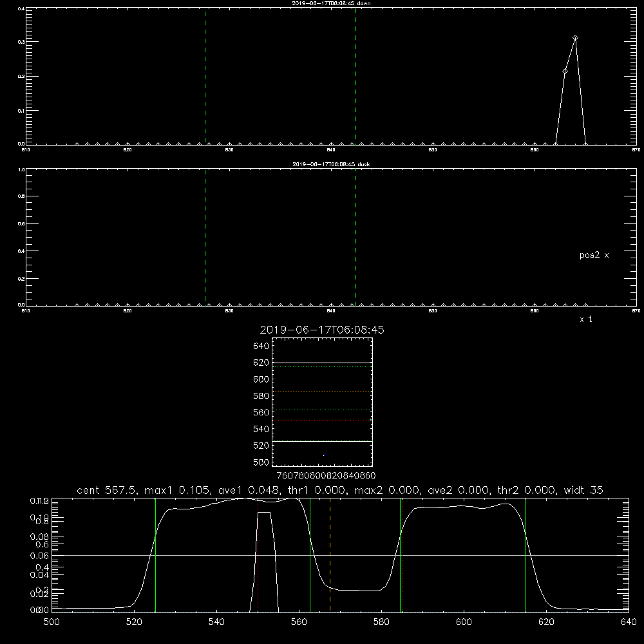Select the left green dashed line in dawn plot
The height and width of the screenshot is (644, 644).
coord(205,76)
